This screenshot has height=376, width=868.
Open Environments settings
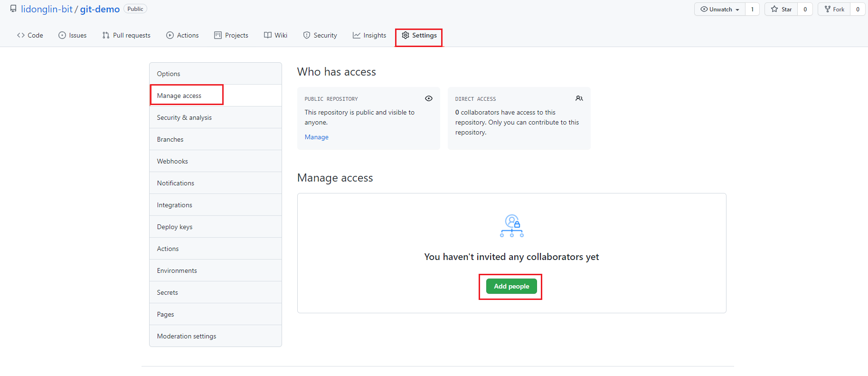216,270
